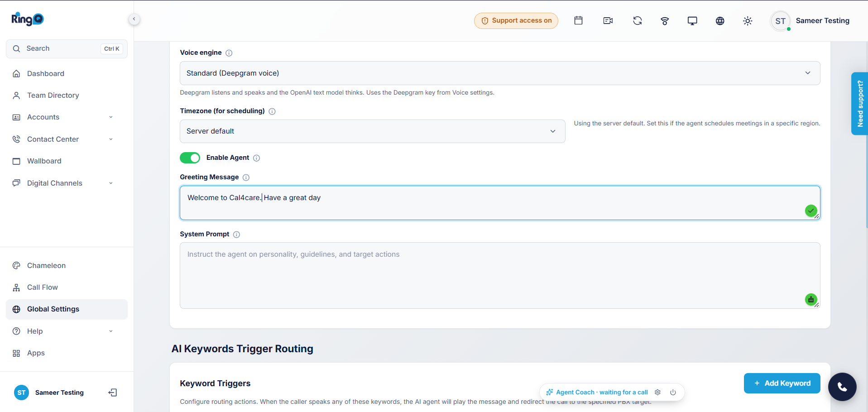Toggle the Enable Agent switch
The height and width of the screenshot is (412, 868).
pyautogui.click(x=190, y=158)
